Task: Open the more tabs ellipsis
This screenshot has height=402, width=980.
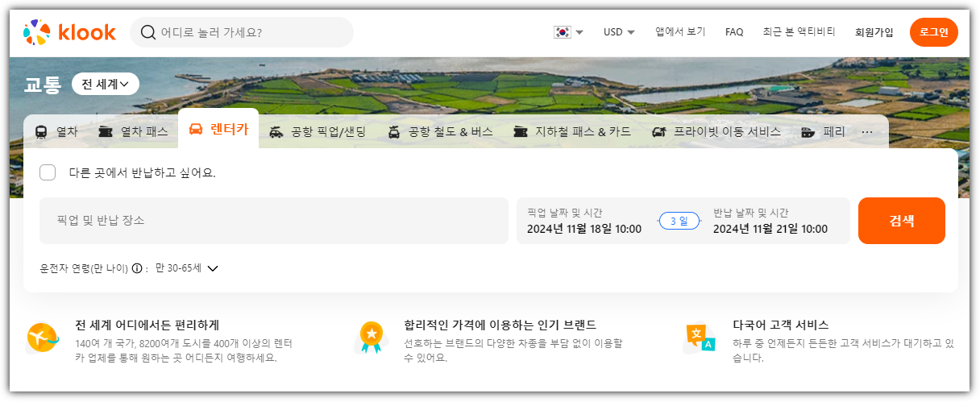Action: [x=867, y=131]
